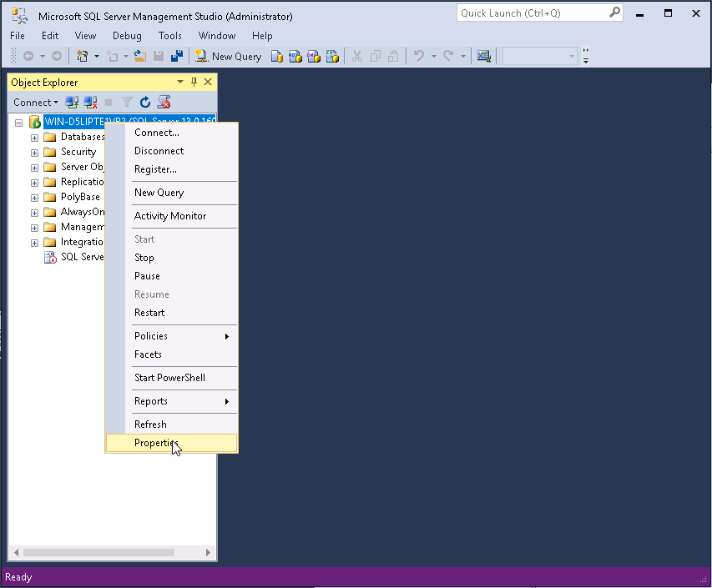
Task: Click the Copy toolbar icon
Action: tap(376, 56)
